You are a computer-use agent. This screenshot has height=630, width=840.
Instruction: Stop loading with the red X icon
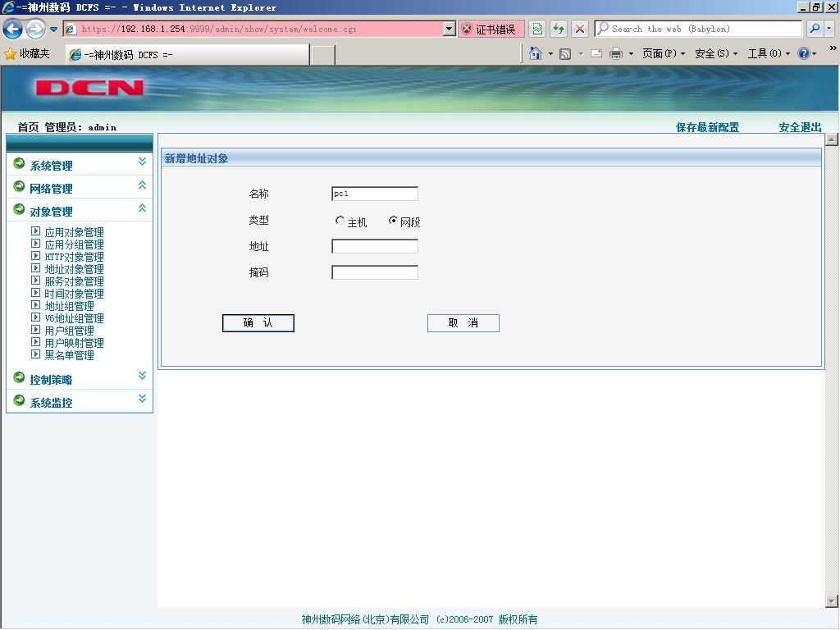coord(580,29)
